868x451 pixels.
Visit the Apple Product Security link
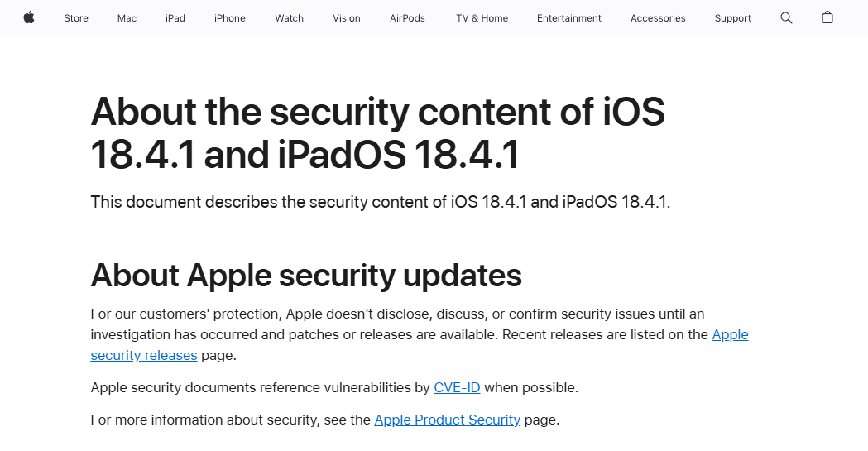448,420
